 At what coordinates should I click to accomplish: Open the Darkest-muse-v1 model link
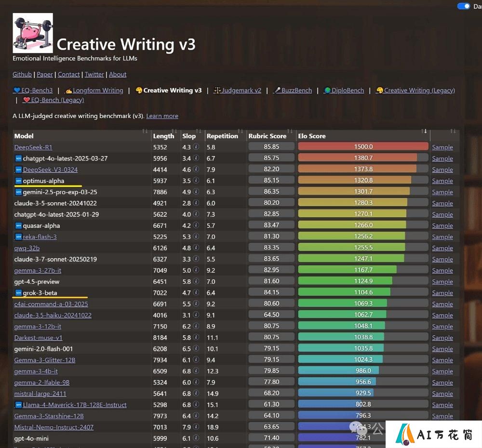pos(38,338)
